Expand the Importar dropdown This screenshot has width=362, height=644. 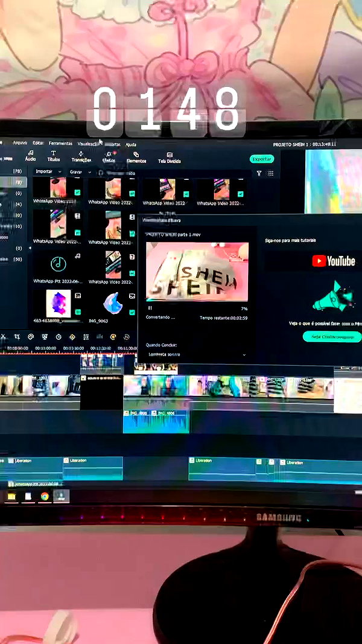(x=48, y=171)
